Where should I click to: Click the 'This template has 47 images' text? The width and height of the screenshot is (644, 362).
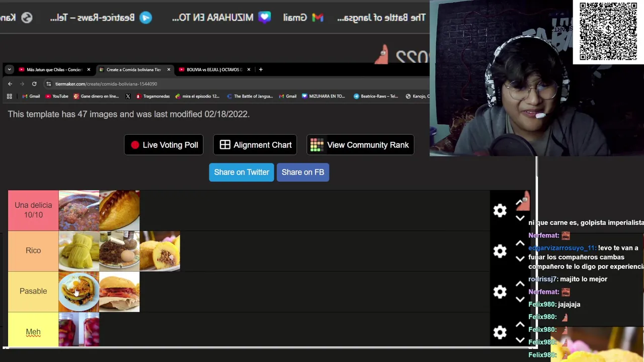coord(128,114)
